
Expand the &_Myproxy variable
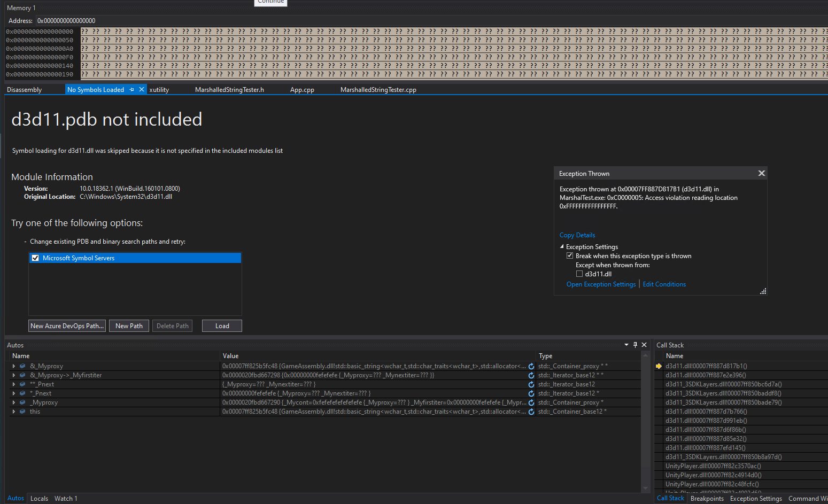coord(14,366)
